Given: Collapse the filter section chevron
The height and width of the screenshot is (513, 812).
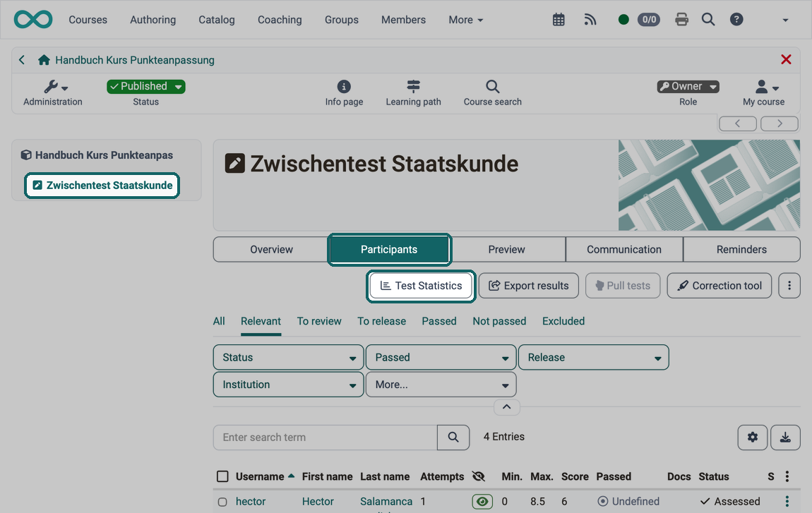Looking at the screenshot, I should tap(506, 407).
